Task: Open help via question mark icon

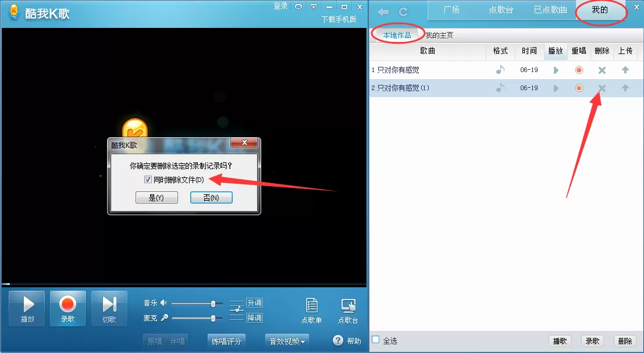Action: [337, 340]
